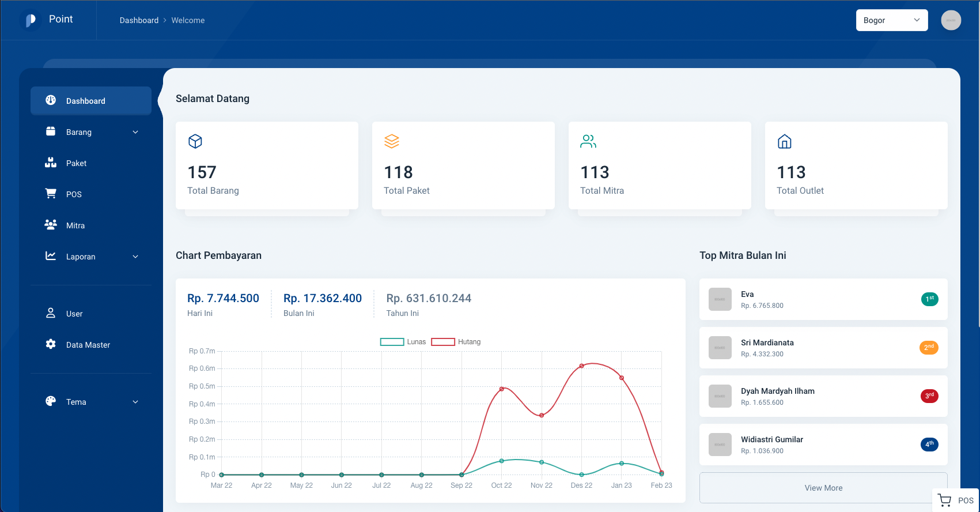
Task: Toggle the Lunas legend series
Action: point(403,342)
